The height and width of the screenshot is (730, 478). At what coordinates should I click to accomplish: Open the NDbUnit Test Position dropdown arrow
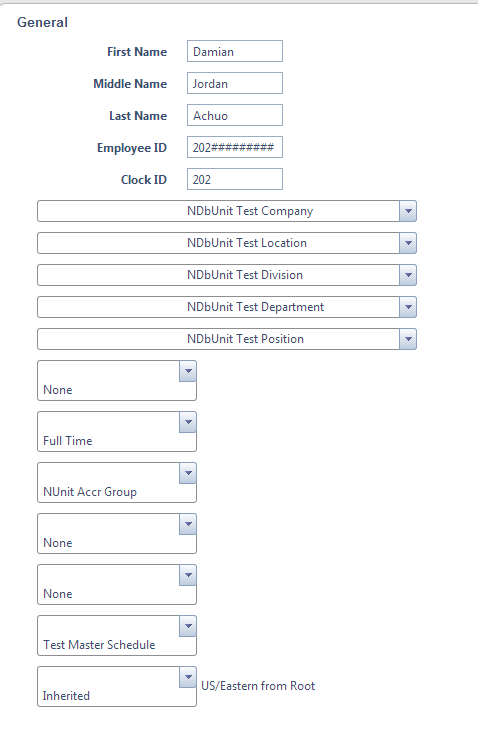coord(408,339)
